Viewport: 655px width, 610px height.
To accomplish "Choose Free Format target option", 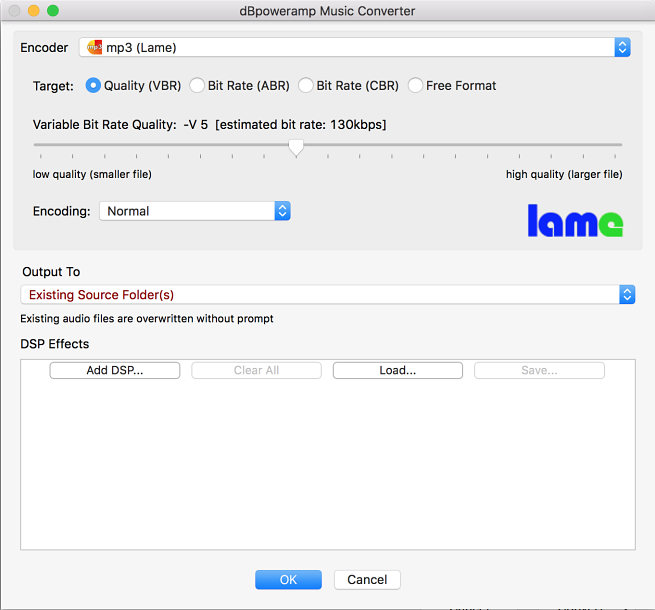I will (415, 86).
